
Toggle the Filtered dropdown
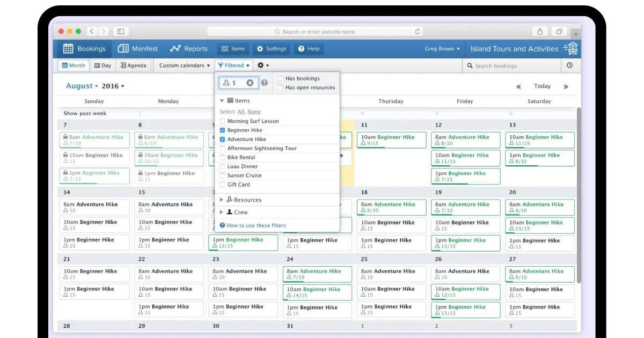(x=233, y=65)
